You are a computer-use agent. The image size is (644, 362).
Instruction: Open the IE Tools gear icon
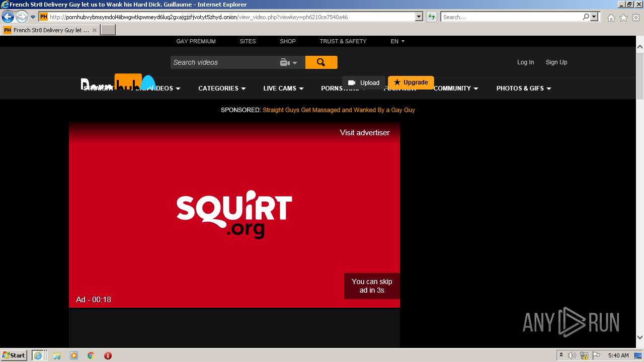click(636, 18)
